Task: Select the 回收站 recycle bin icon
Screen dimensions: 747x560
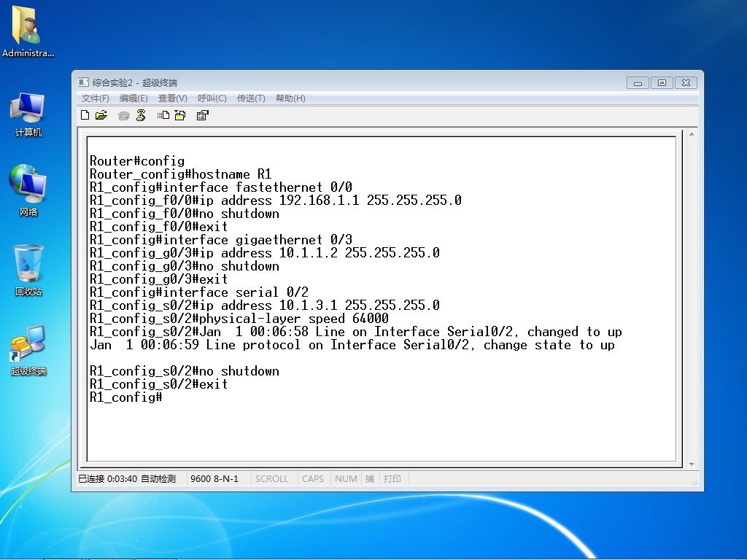Action: 28,270
